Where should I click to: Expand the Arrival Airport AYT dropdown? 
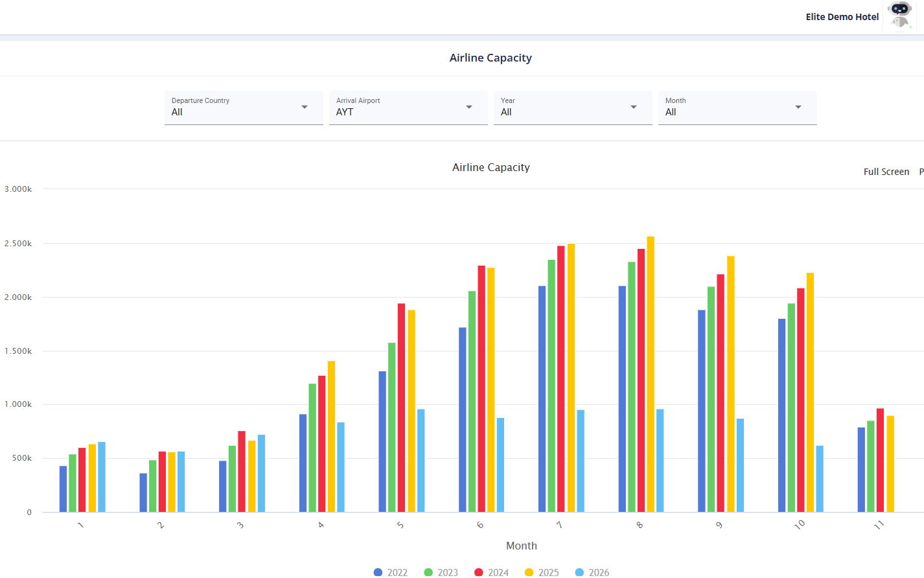click(408, 108)
